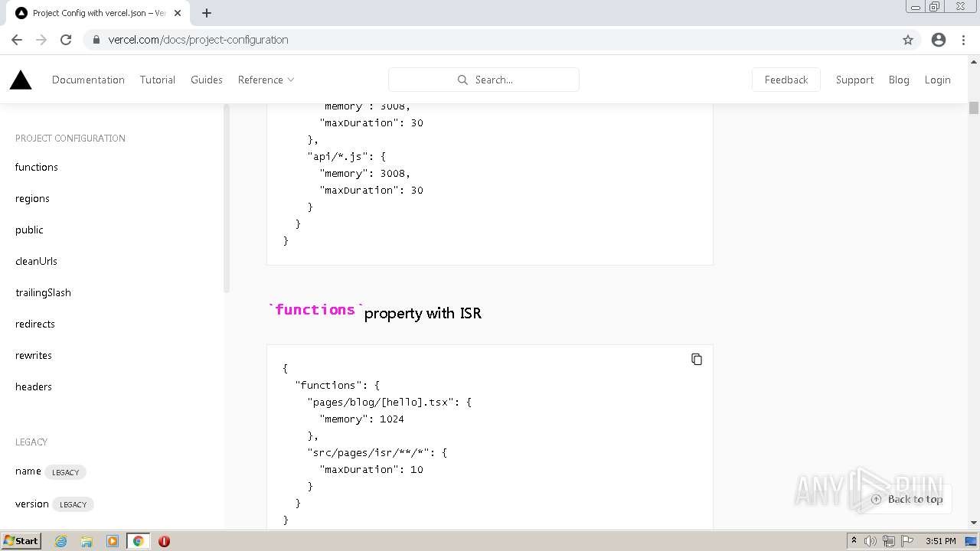Open network status tray icon
Screen dimensions: 980x551
click(x=889, y=541)
